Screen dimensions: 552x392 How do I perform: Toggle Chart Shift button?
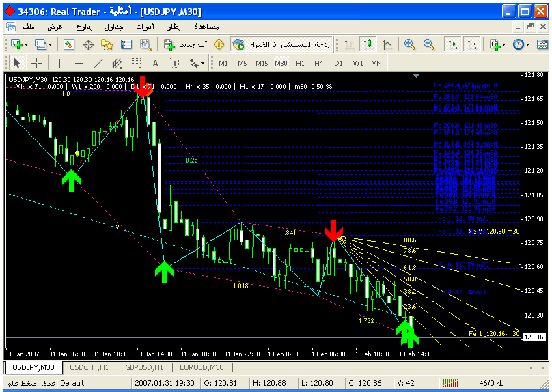click(x=471, y=44)
